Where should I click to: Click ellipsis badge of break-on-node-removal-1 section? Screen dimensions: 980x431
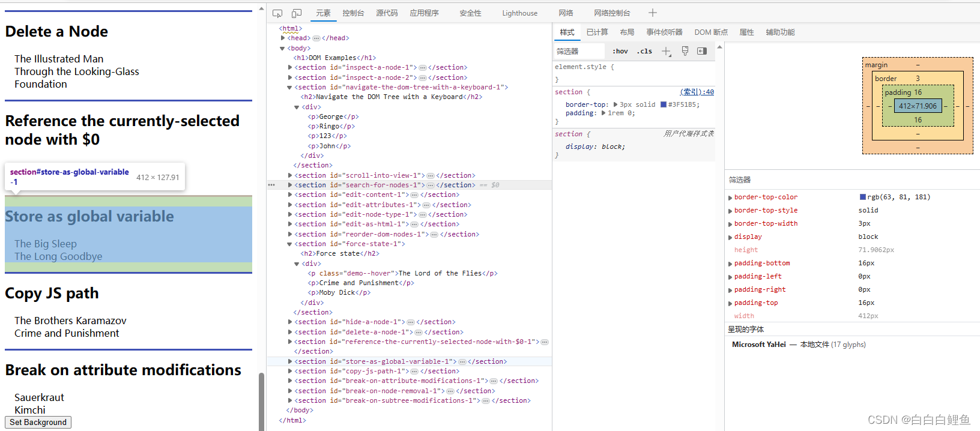tap(450, 391)
